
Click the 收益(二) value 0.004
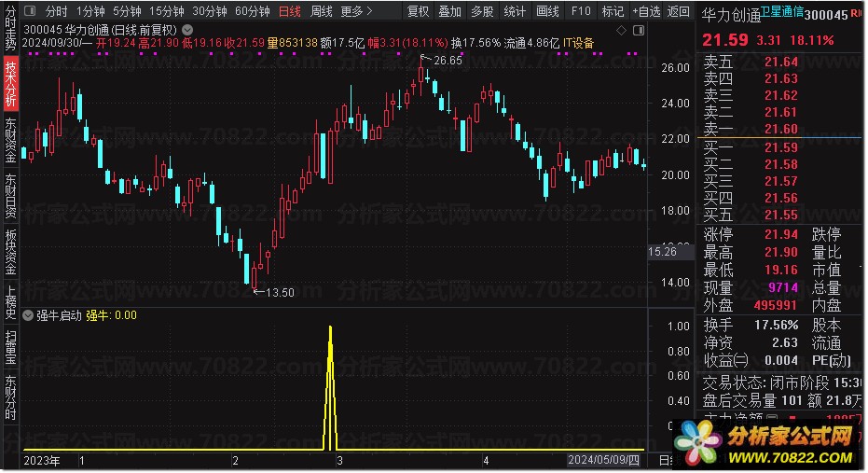click(781, 360)
